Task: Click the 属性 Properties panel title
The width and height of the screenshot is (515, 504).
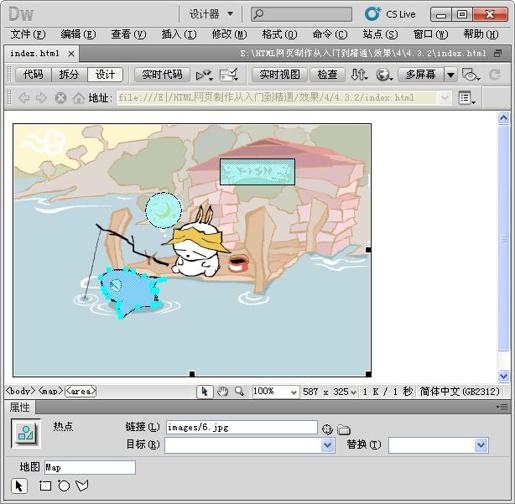Action: (x=20, y=407)
